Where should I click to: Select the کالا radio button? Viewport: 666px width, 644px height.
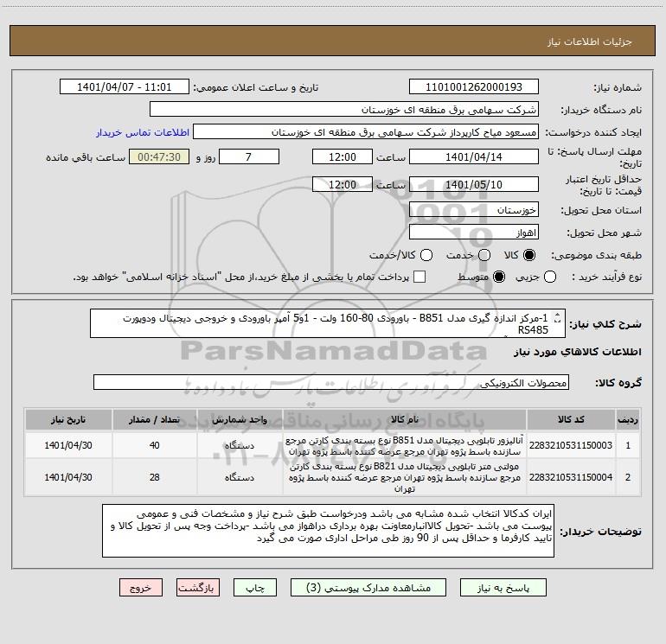point(529,255)
